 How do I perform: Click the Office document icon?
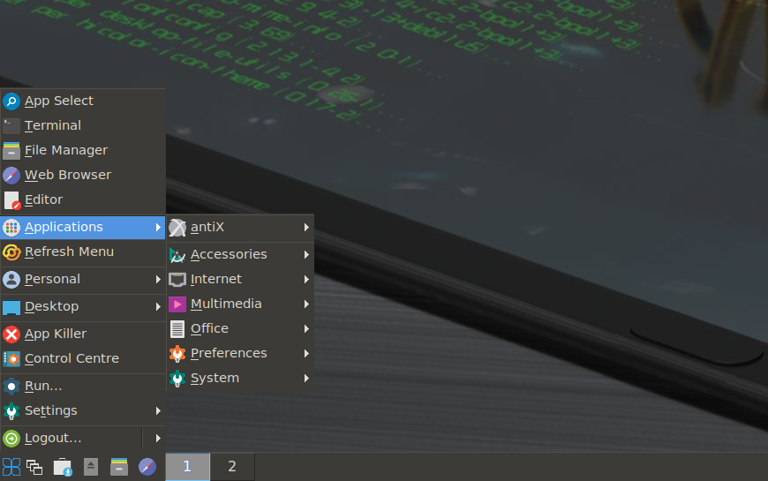click(x=177, y=329)
